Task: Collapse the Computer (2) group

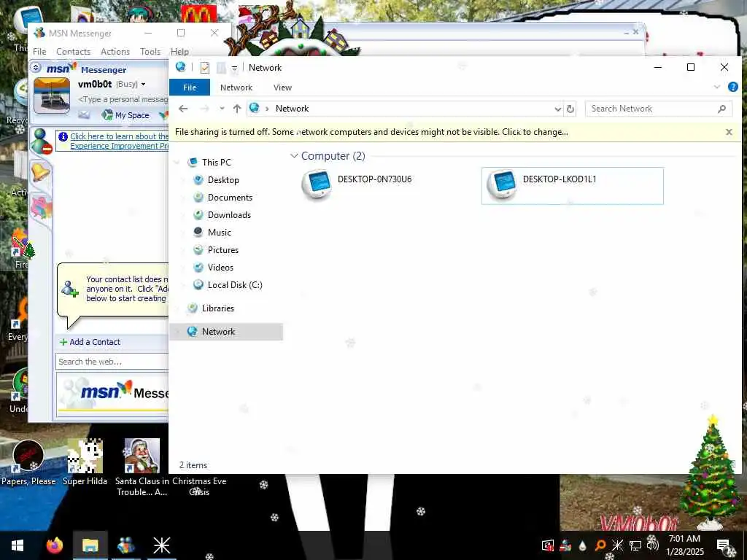Action: 294,156
